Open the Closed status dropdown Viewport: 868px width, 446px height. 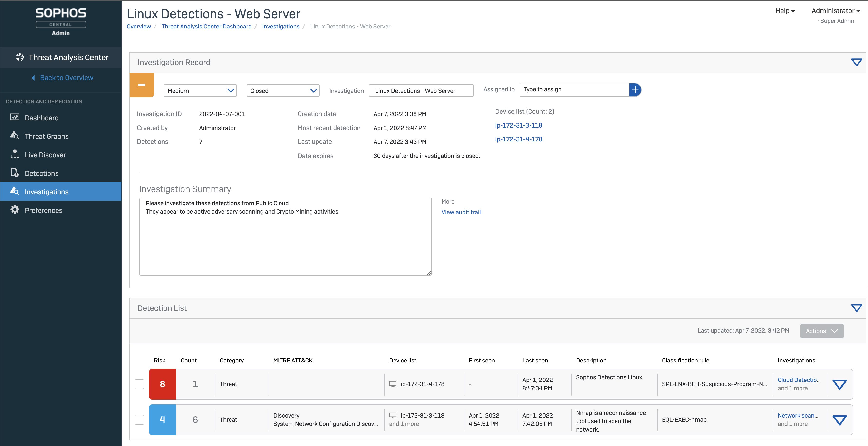point(283,91)
